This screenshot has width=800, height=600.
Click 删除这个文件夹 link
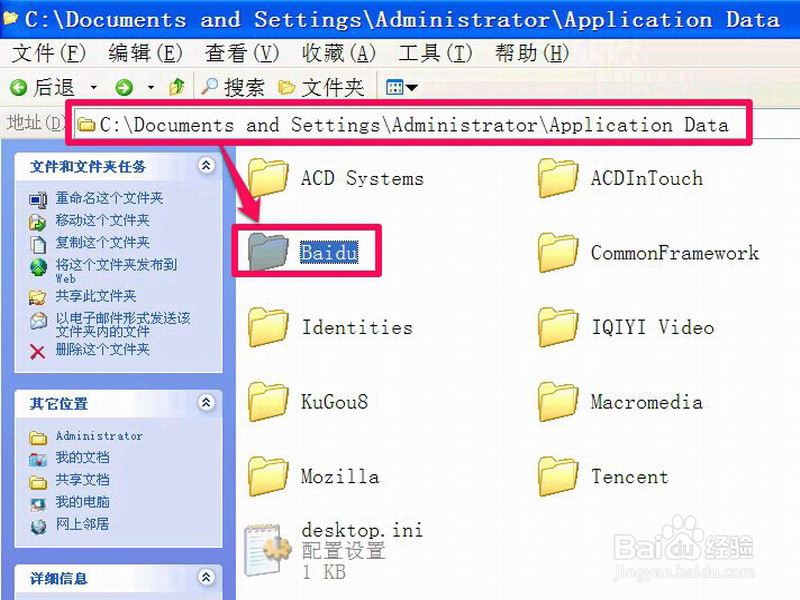[103, 349]
